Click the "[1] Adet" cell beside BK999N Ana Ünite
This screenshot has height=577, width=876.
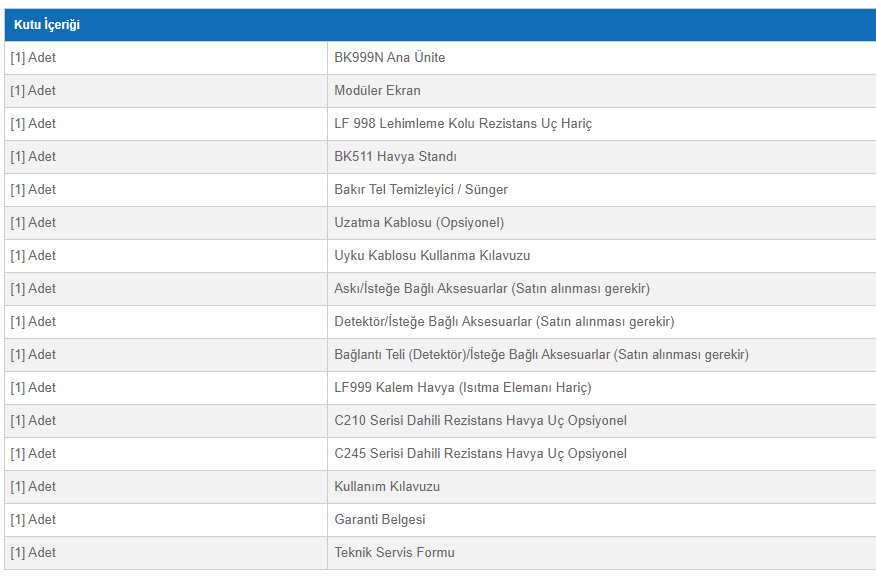point(33,58)
